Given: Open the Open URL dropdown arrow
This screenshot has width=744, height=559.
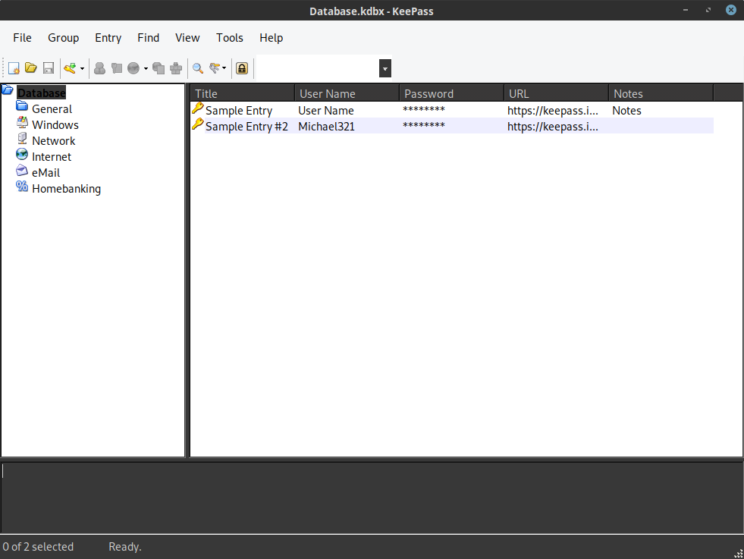Looking at the screenshot, I should 146,69.
